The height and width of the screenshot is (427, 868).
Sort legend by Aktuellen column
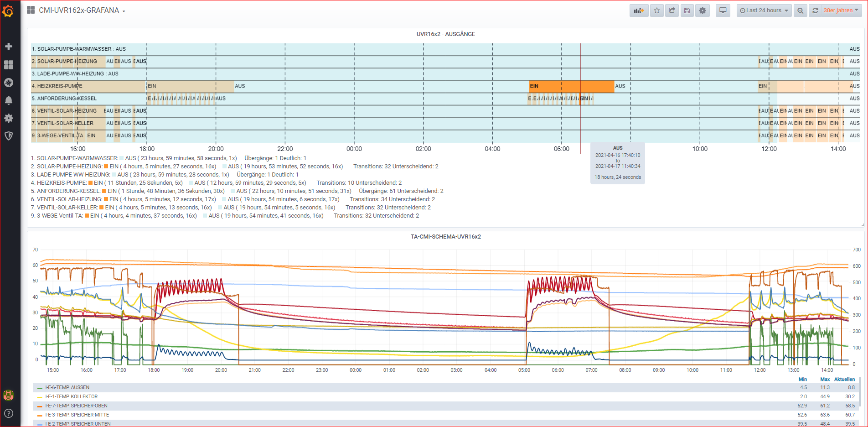pos(844,379)
